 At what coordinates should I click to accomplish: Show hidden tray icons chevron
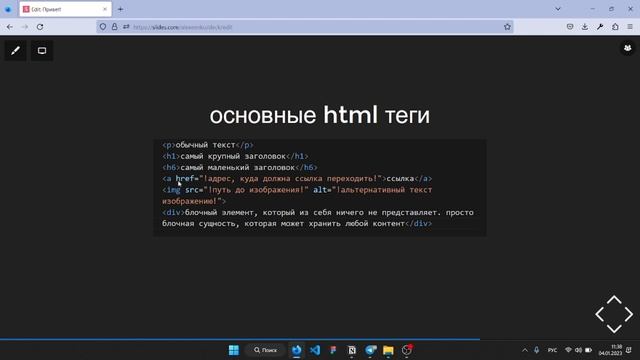tap(525, 350)
